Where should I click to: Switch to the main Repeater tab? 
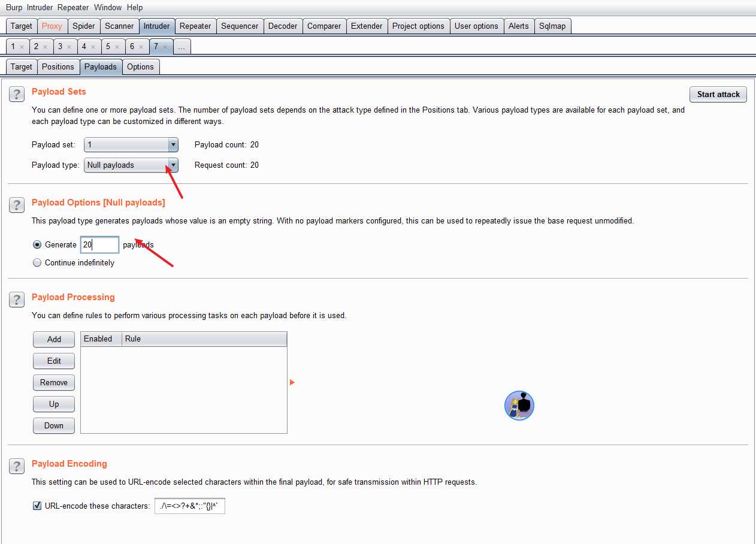pos(195,26)
